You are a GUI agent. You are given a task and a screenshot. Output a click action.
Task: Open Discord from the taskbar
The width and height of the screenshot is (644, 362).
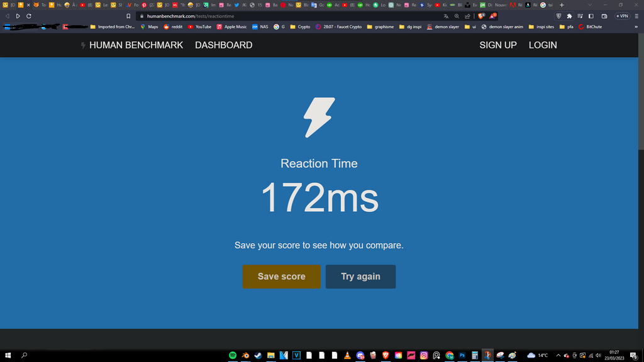[360, 356]
